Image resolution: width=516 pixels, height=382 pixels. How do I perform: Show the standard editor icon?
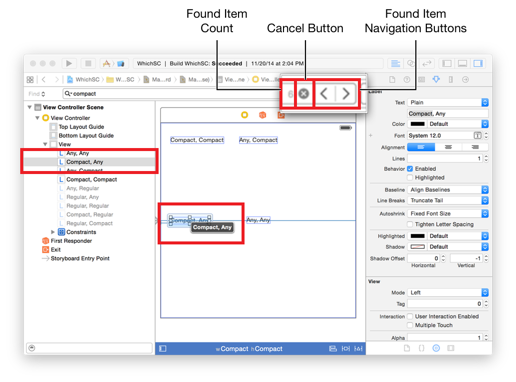click(x=395, y=63)
